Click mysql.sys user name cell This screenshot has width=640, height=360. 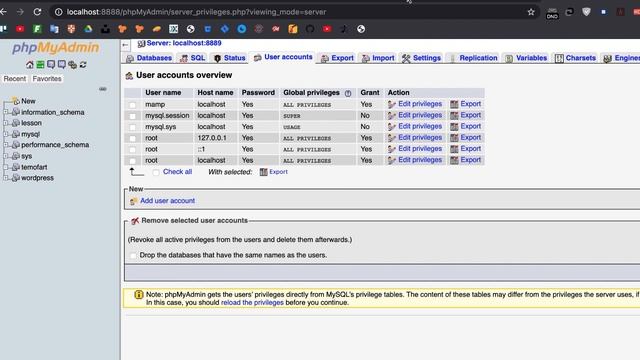161,127
